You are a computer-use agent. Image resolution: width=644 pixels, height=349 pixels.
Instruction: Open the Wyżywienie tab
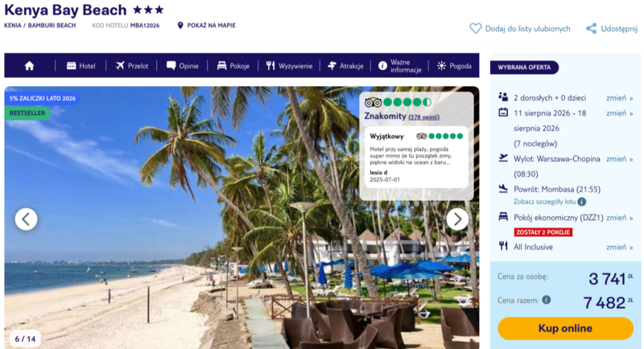(289, 66)
